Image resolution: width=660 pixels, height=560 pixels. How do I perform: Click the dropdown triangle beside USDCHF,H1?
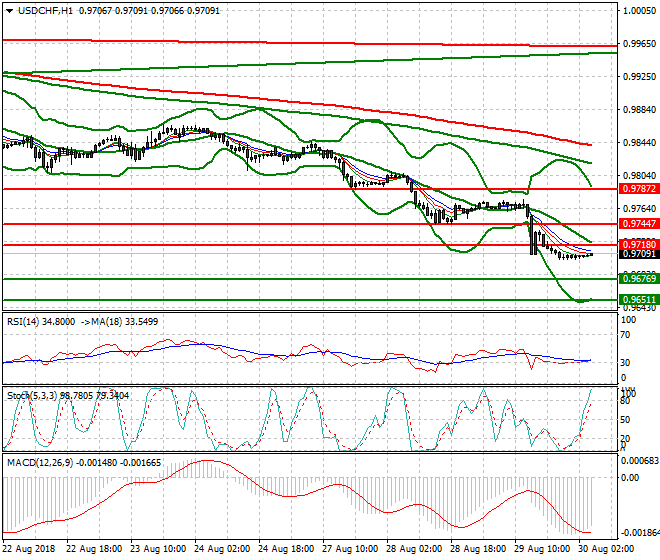pyautogui.click(x=9, y=11)
